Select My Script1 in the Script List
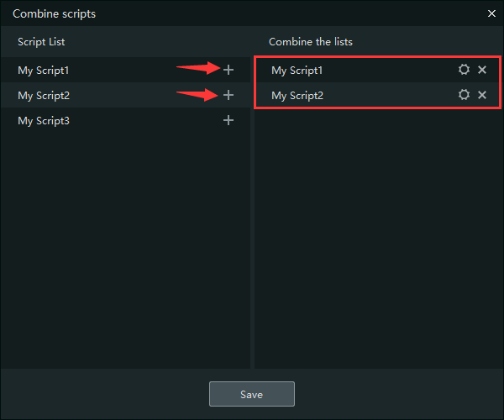Viewport: 504px width, 420px height. point(44,71)
